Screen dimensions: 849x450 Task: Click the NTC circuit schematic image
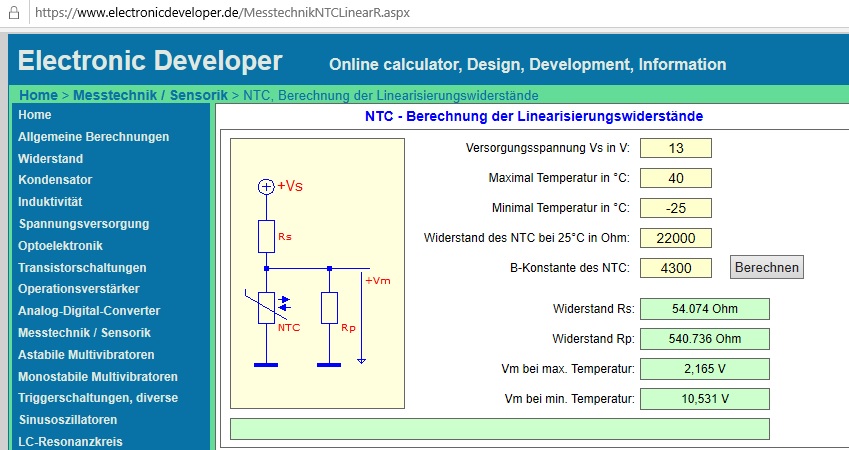317,273
